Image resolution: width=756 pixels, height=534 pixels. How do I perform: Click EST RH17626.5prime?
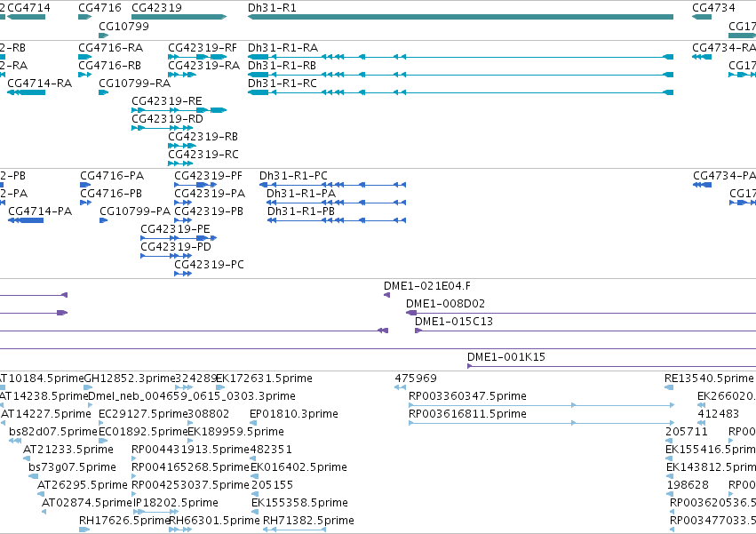(x=123, y=521)
